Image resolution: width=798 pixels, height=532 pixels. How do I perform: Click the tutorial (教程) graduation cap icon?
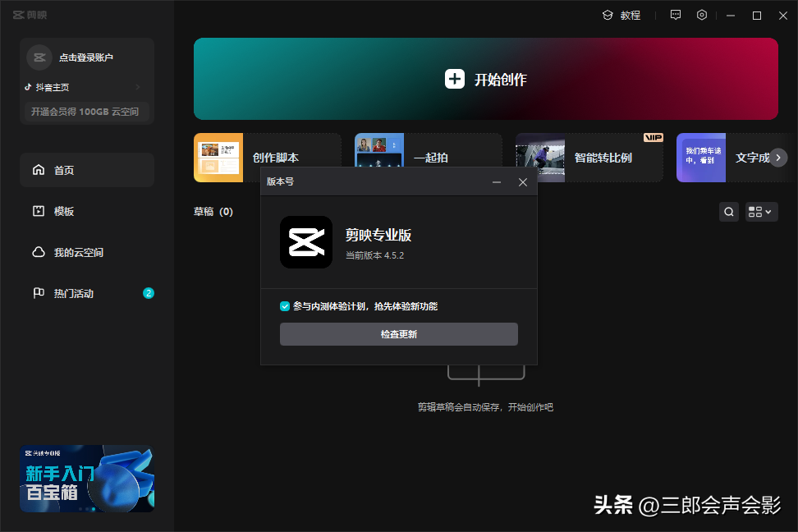pyautogui.click(x=608, y=15)
